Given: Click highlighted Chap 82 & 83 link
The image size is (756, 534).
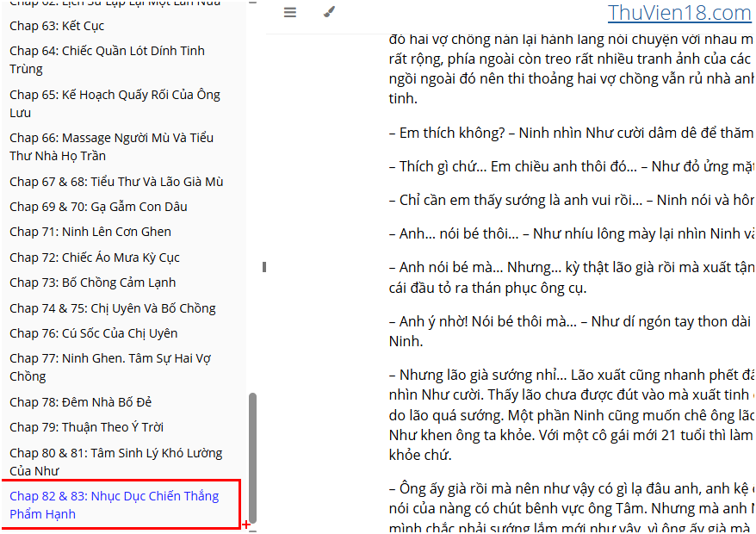Looking at the screenshot, I should [x=114, y=505].
